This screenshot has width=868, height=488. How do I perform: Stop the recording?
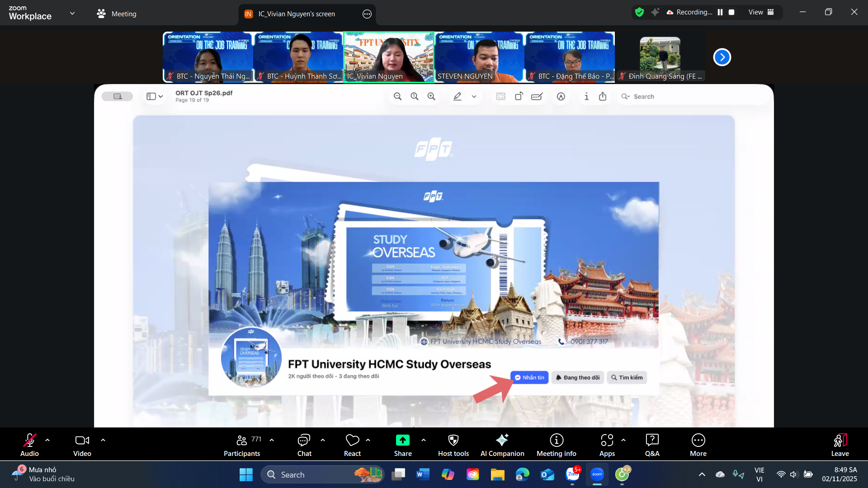[x=731, y=12]
